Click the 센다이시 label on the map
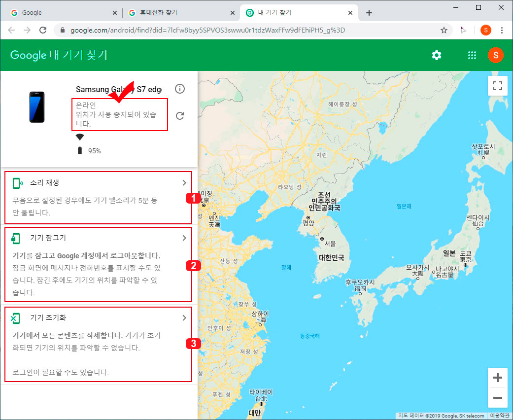The height and width of the screenshot is (420, 513). [x=478, y=217]
